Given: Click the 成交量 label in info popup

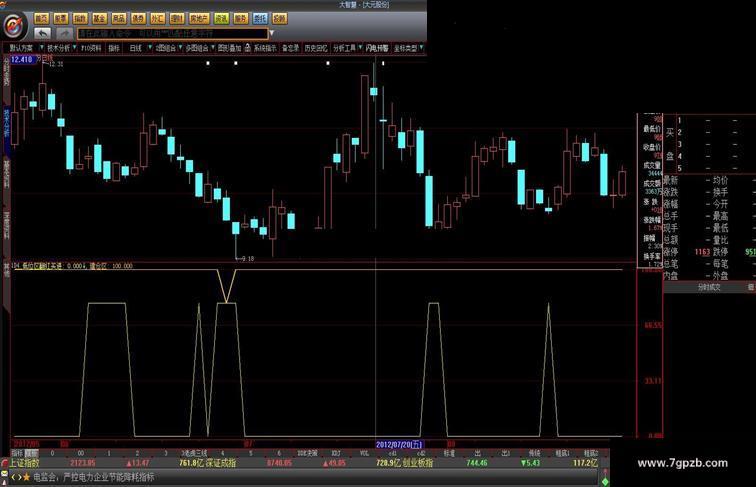Looking at the screenshot, I should [652, 165].
